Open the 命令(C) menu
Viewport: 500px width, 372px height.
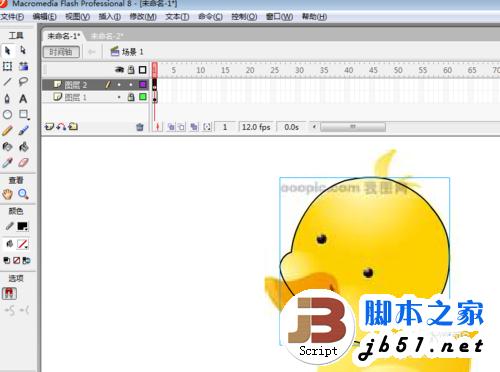tap(210, 17)
